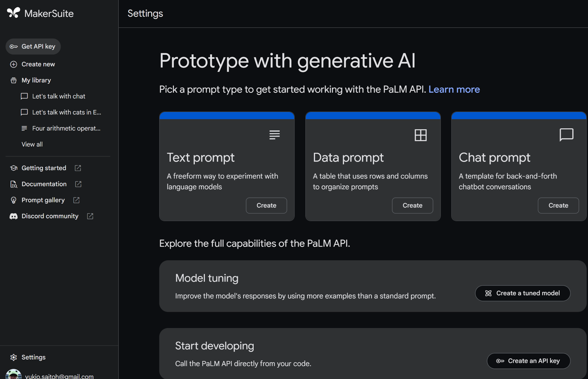
Task: Click Create under Data prompt
Action: (412, 205)
